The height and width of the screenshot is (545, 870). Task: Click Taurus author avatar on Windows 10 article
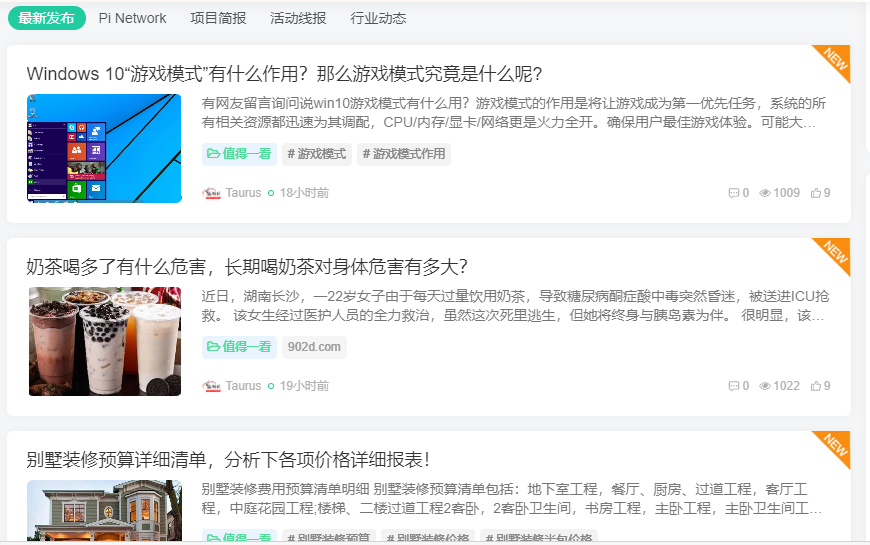coord(211,193)
